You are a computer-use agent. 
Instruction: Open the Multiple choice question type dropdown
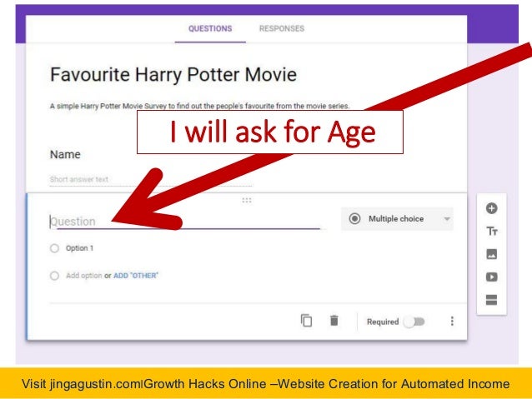(x=397, y=219)
